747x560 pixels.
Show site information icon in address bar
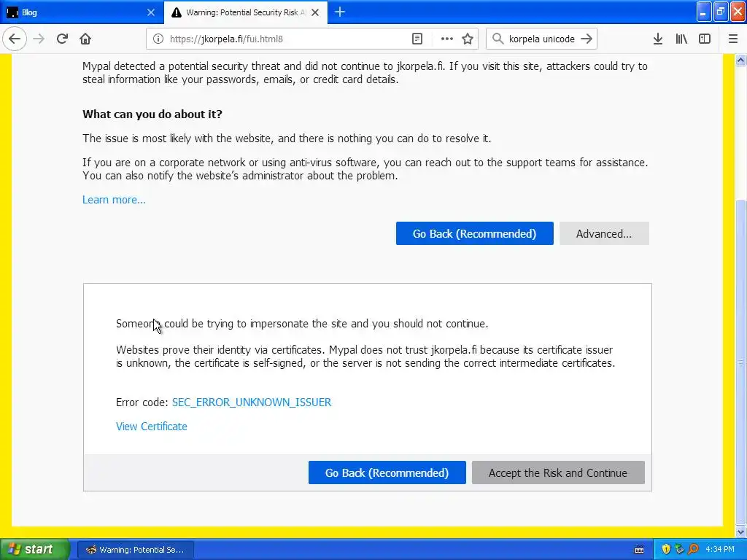click(x=158, y=39)
